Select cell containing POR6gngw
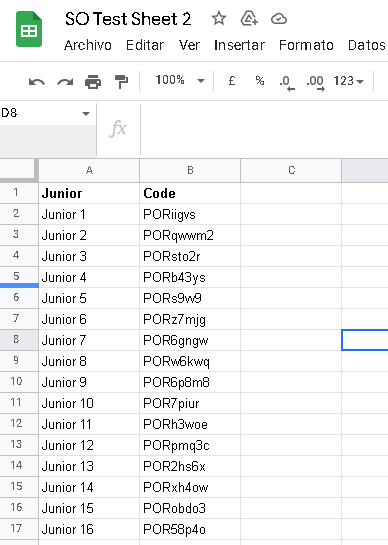 [190, 340]
